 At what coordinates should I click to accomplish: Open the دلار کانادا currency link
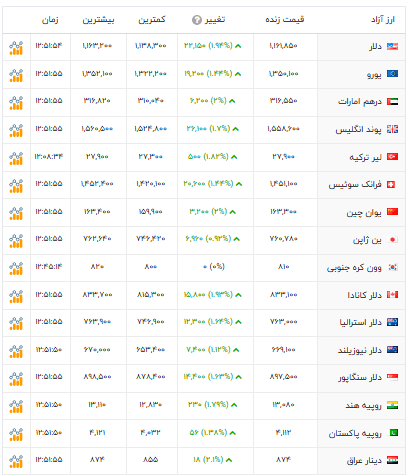pos(365,295)
